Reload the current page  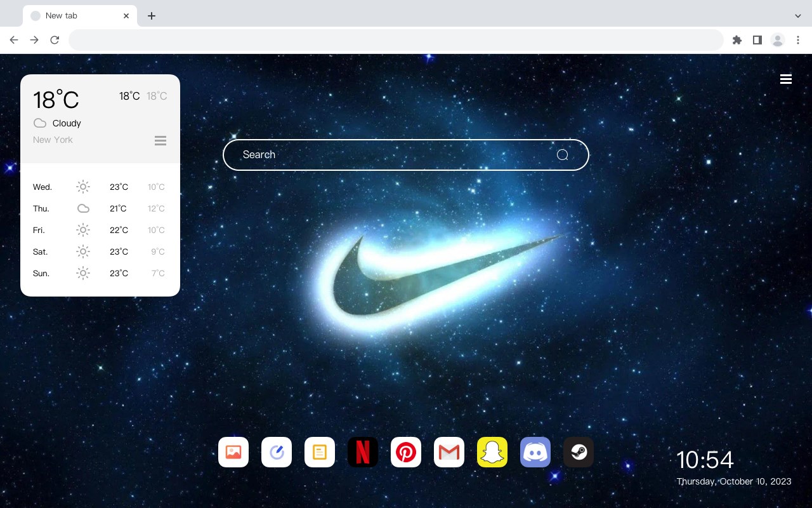[55, 40]
